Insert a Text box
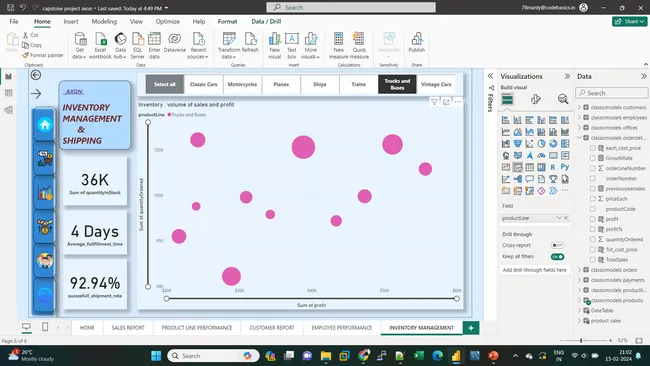650x366 pixels. (291, 46)
